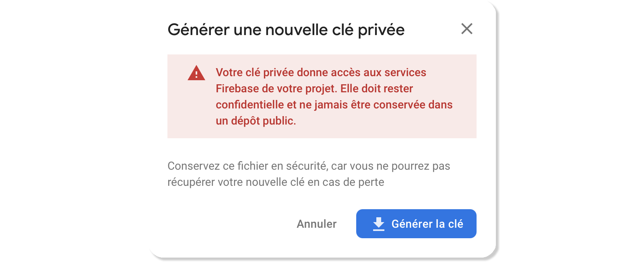The width and height of the screenshot is (644, 262).
Task: Click the title "Générer une nouvelle clé privée"
Action: (286, 30)
